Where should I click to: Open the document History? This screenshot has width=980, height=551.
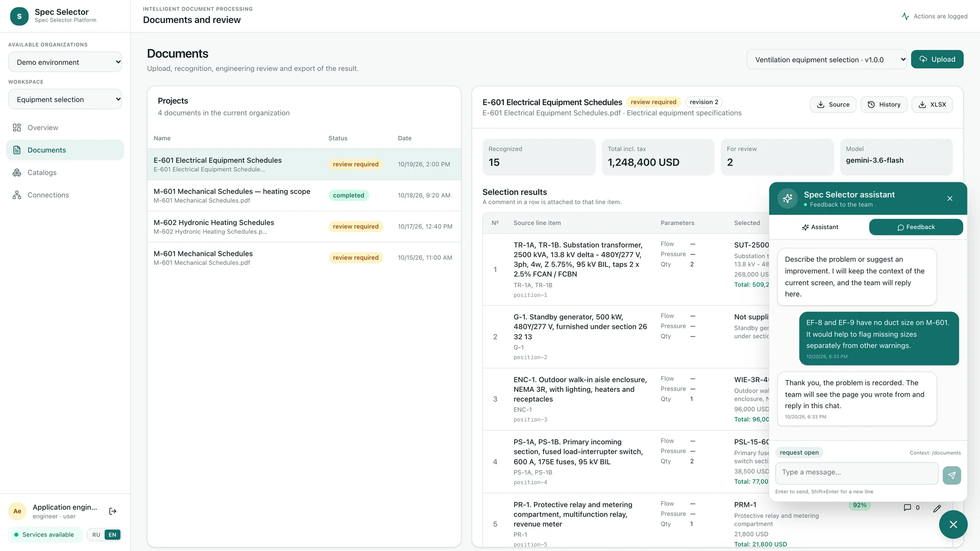click(884, 105)
